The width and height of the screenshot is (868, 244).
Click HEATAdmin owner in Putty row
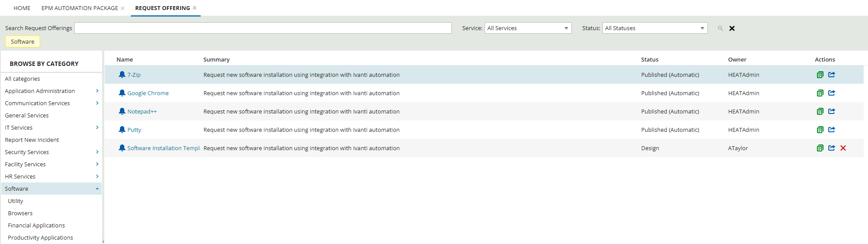(744, 130)
